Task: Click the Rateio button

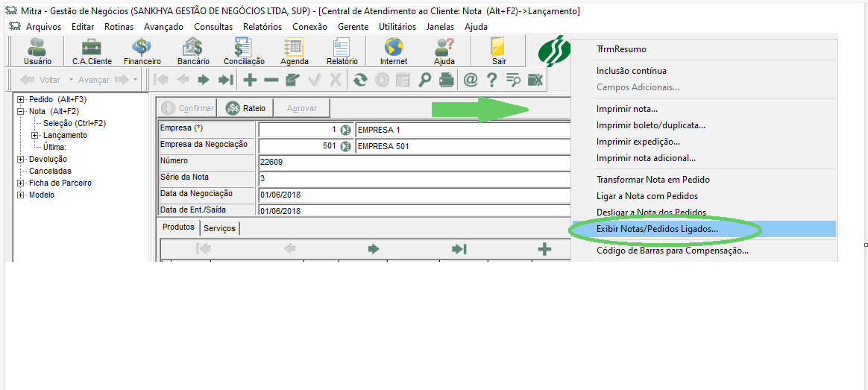Action: coord(245,108)
